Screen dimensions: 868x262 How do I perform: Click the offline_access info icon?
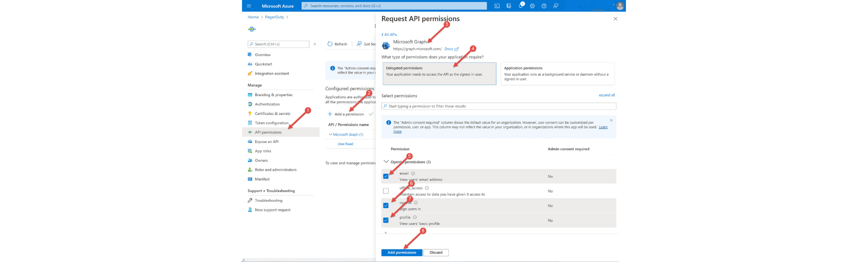click(x=427, y=188)
